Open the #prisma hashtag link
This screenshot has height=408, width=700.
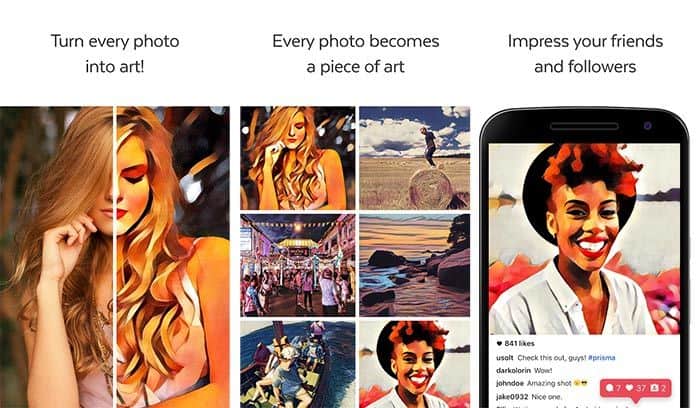click(601, 358)
